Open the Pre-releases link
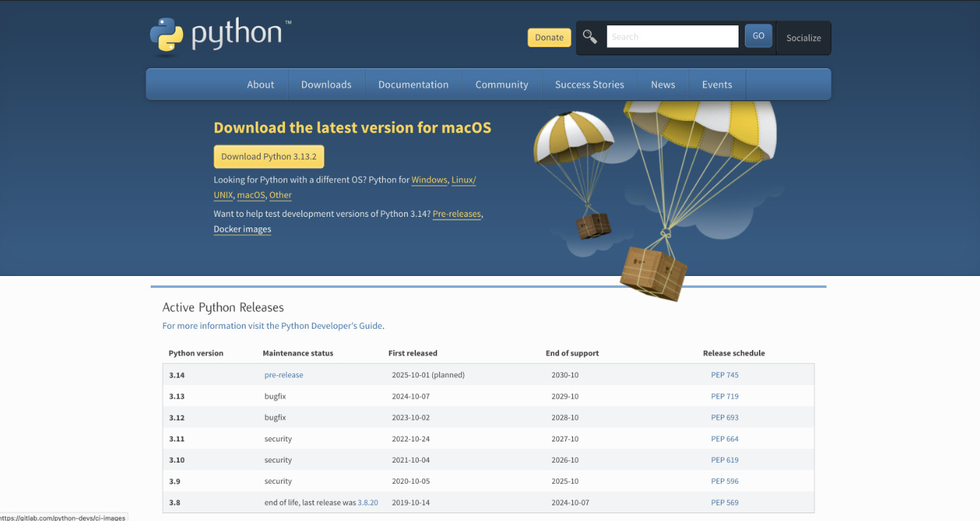980x521 pixels. point(457,213)
